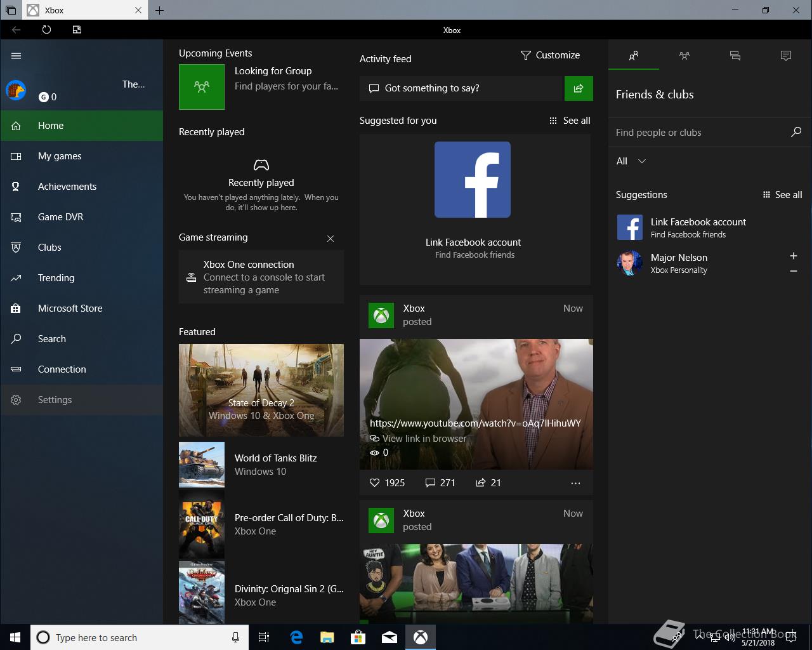Click Customize filter in Activity feed

[x=550, y=55]
